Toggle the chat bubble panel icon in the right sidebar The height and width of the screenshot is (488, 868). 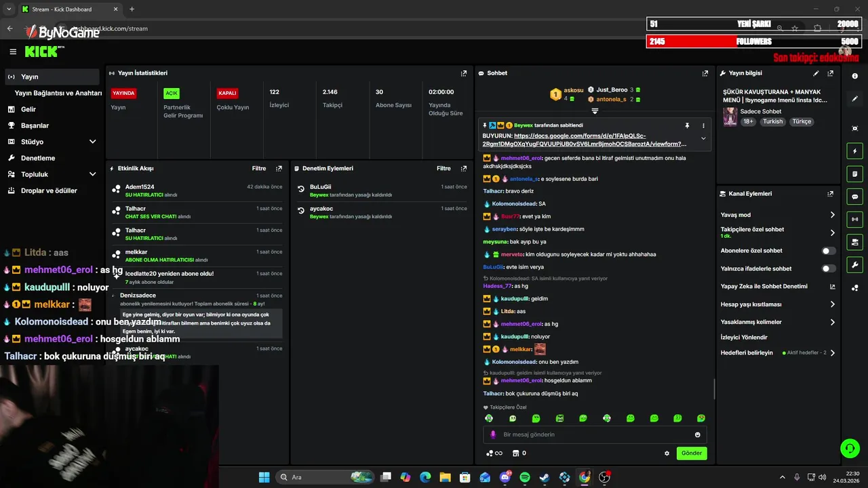tap(854, 197)
